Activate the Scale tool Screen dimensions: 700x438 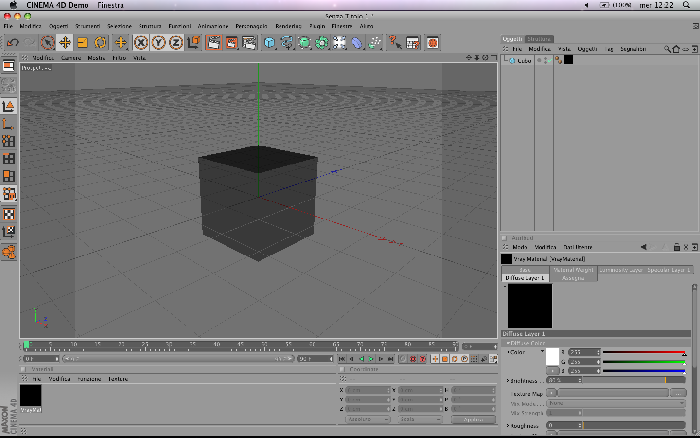pyautogui.click(x=83, y=43)
